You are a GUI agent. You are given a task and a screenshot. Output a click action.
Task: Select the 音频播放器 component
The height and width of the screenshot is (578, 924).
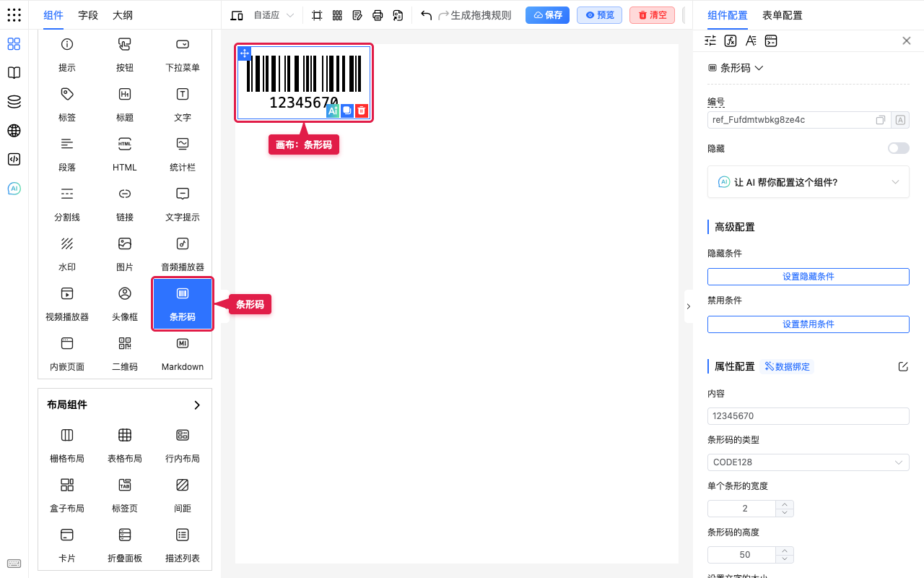pos(183,254)
